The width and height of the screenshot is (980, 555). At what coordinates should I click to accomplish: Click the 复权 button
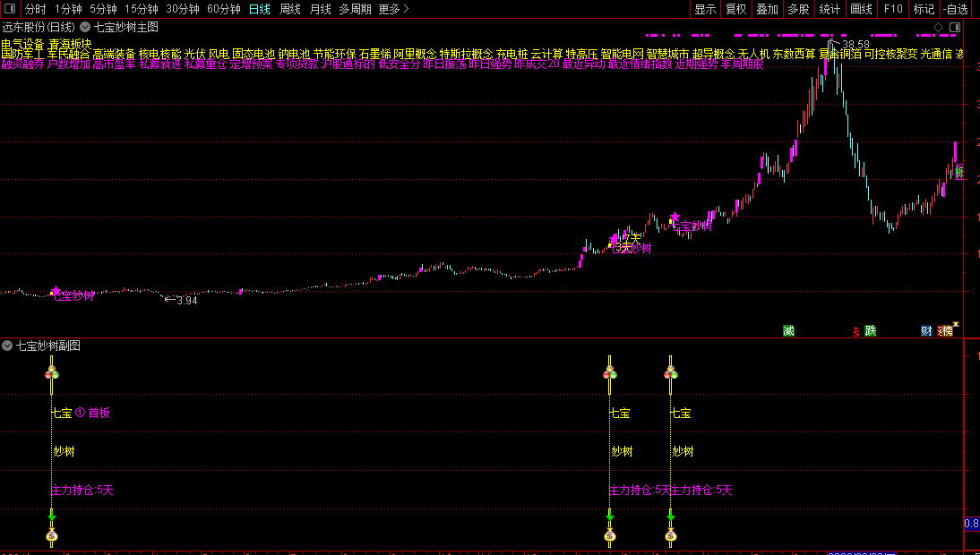coord(735,9)
